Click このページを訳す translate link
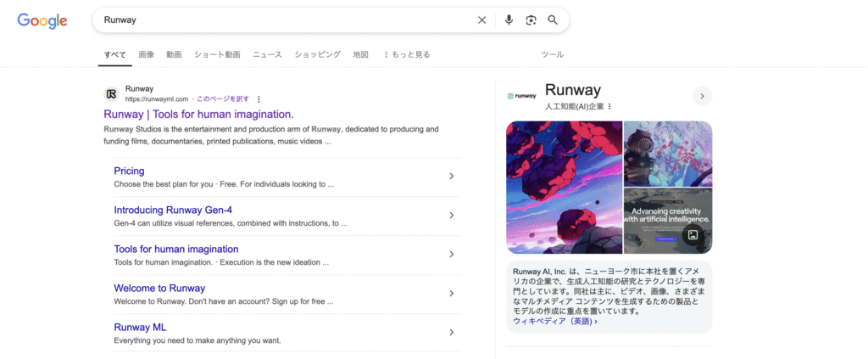The width and height of the screenshot is (868, 359). 223,99
